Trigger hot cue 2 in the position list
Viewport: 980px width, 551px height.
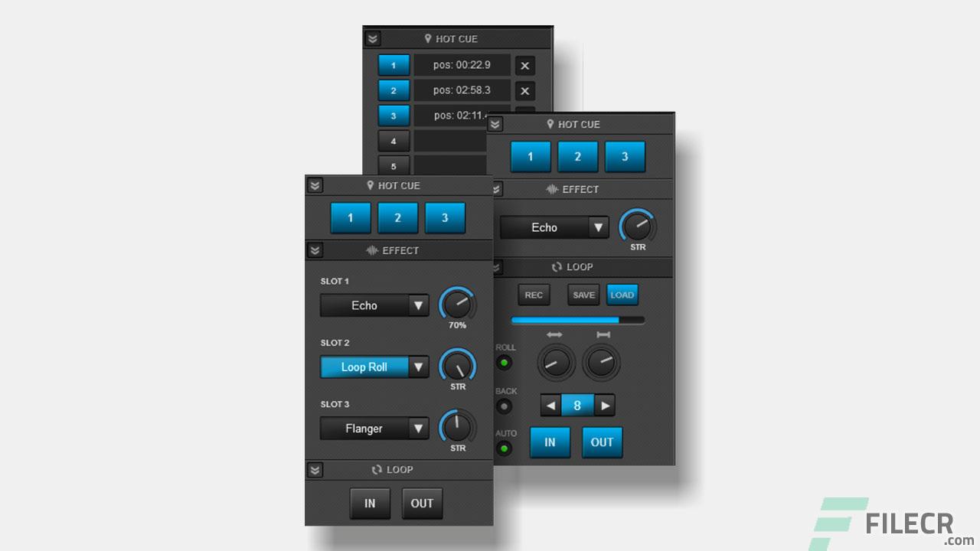point(394,90)
